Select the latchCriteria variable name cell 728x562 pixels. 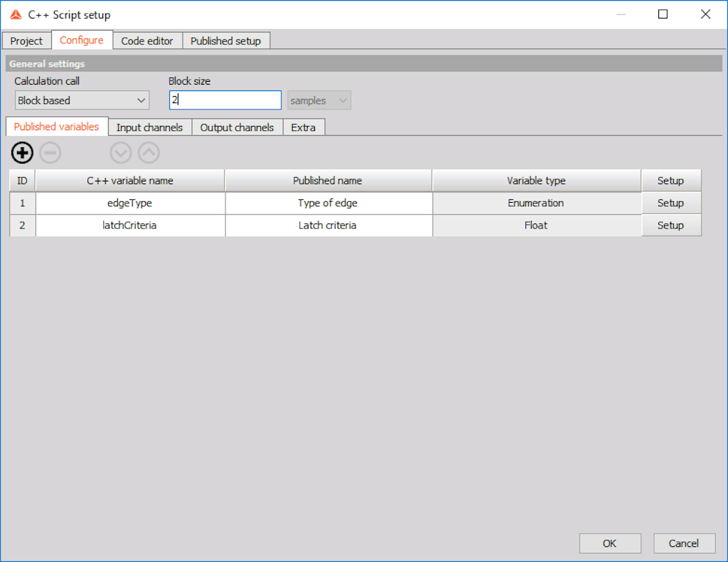130,226
